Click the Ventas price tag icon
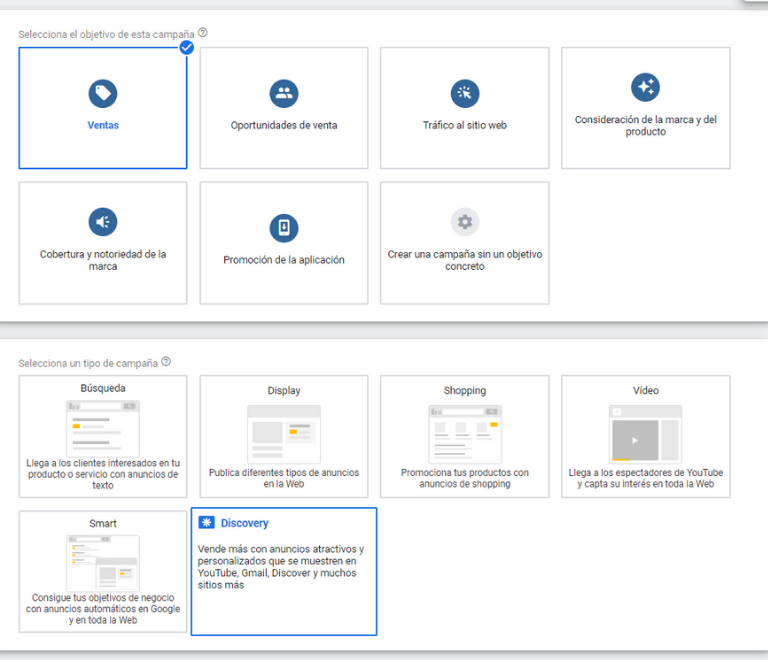Image resolution: width=768 pixels, height=660 pixels. tap(103, 94)
